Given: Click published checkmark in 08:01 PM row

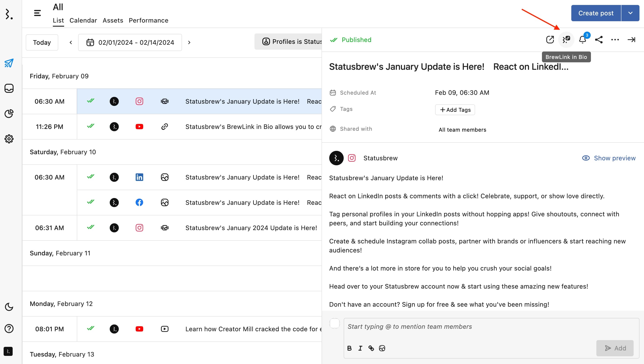Looking at the screenshot, I should [91, 329].
